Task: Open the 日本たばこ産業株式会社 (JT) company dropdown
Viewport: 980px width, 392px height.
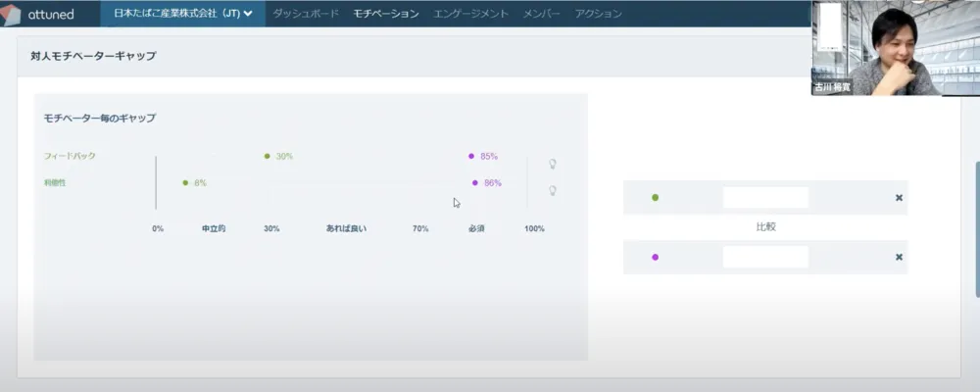Action: (x=183, y=14)
